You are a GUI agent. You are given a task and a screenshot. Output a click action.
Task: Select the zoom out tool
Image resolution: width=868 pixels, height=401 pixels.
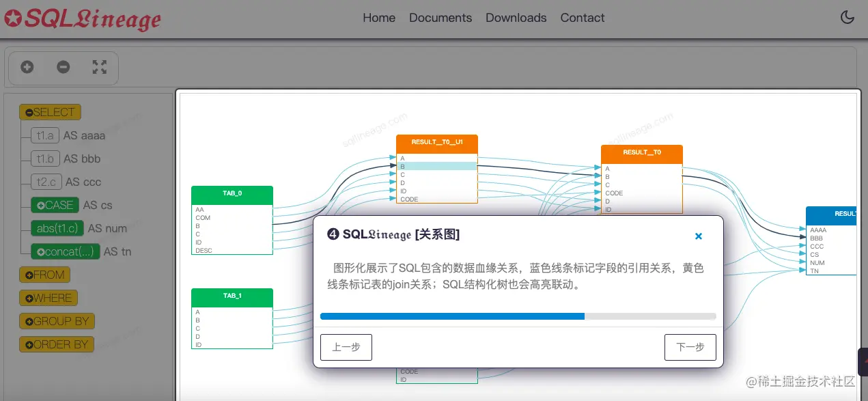[63, 67]
